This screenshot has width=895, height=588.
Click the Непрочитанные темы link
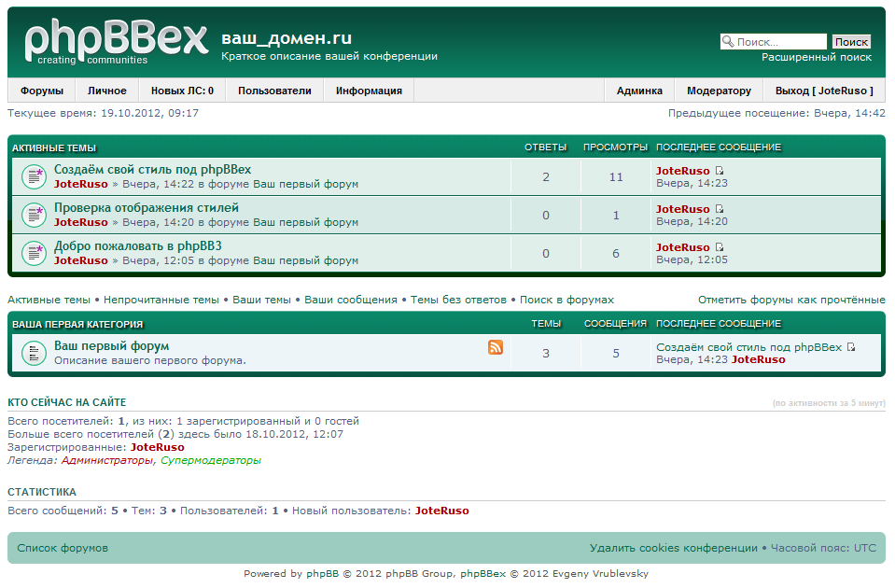tap(161, 300)
